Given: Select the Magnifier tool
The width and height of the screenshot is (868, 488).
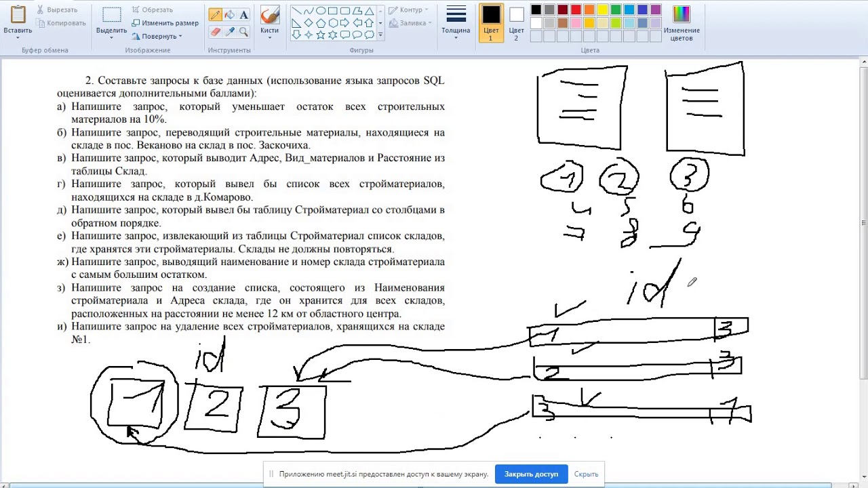Looking at the screenshot, I should coord(243,31).
